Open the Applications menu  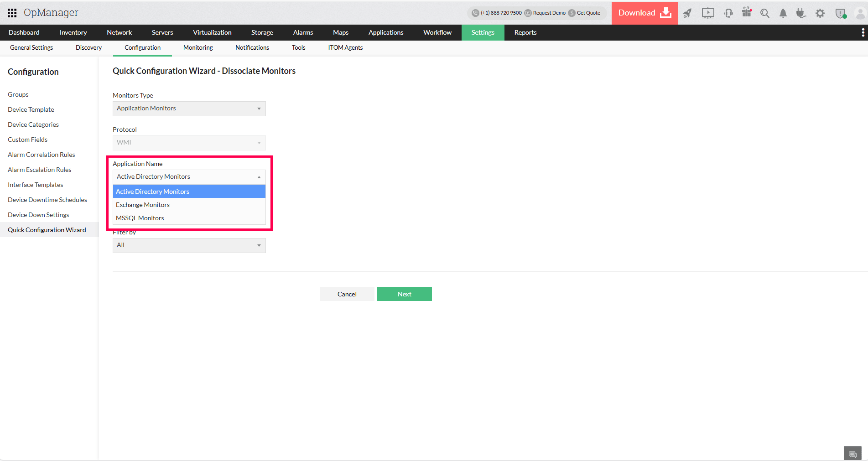click(385, 32)
